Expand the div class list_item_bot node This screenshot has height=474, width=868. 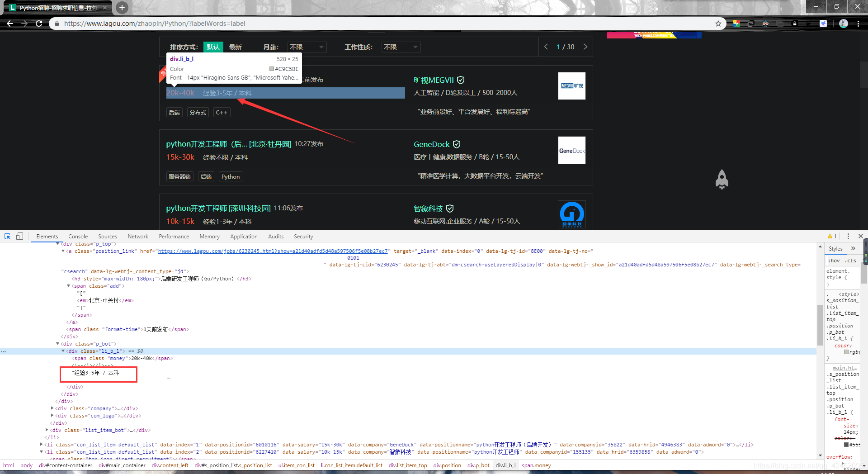[x=47, y=430]
